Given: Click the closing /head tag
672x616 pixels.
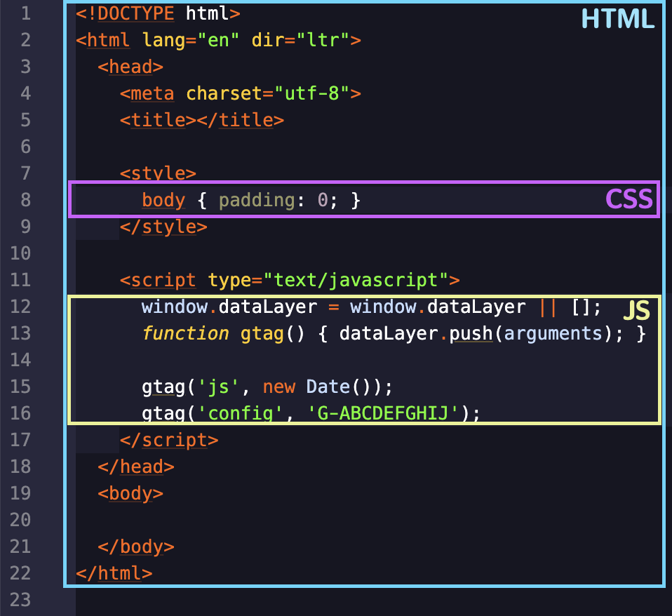Looking at the screenshot, I should point(136,467).
